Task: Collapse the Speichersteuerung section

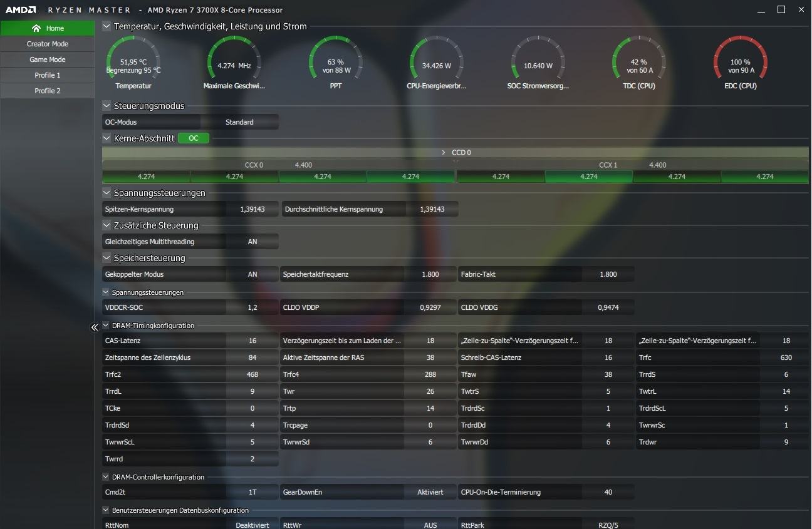Action: tap(107, 258)
